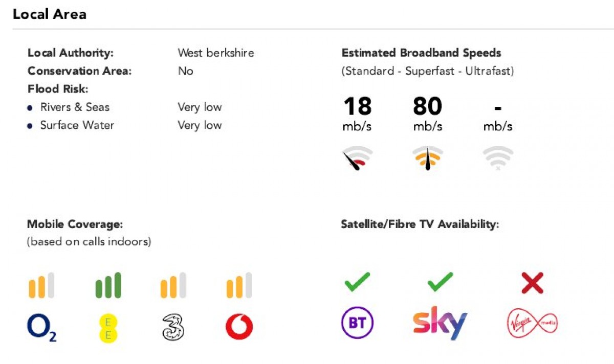The height and width of the screenshot is (364, 614).
Task: Click the O2 orange signal bars
Action: [x=41, y=285]
